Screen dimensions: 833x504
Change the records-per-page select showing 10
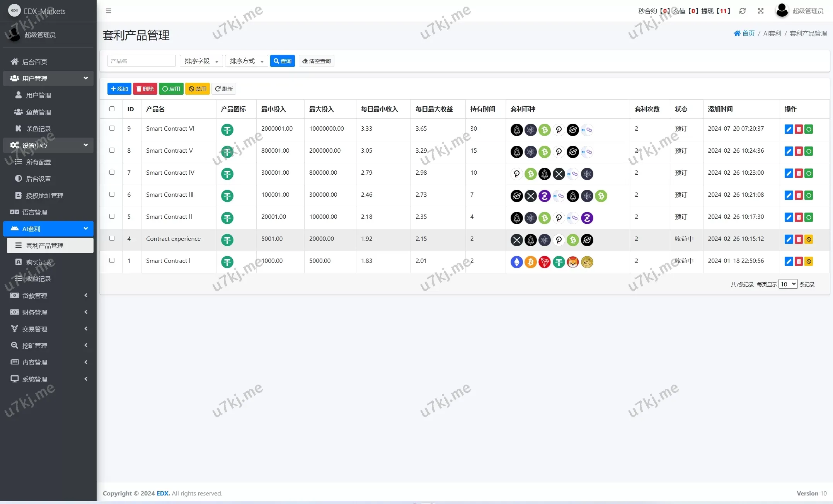[787, 284]
